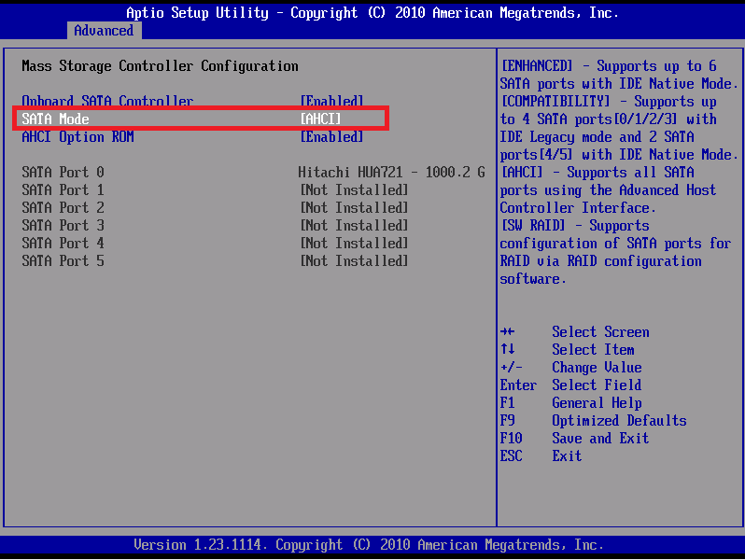Select the Advanced tab
Image resolution: width=745 pixels, height=560 pixels.
pos(104,31)
